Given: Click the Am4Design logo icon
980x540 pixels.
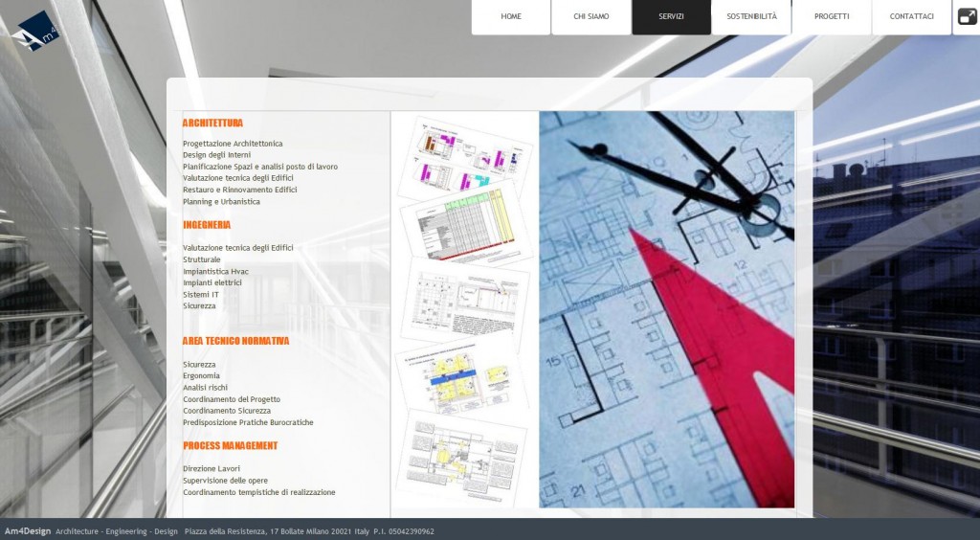Looking at the screenshot, I should pyautogui.click(x=34, y=30).
